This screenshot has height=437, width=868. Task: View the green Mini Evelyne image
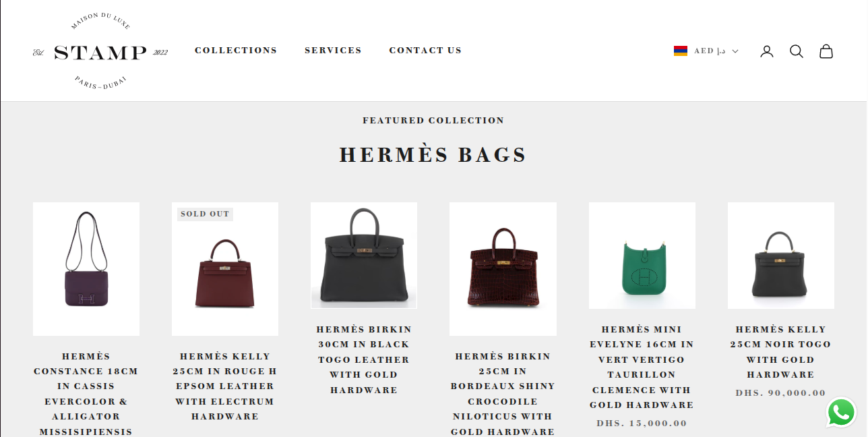(x=642, y=256)
